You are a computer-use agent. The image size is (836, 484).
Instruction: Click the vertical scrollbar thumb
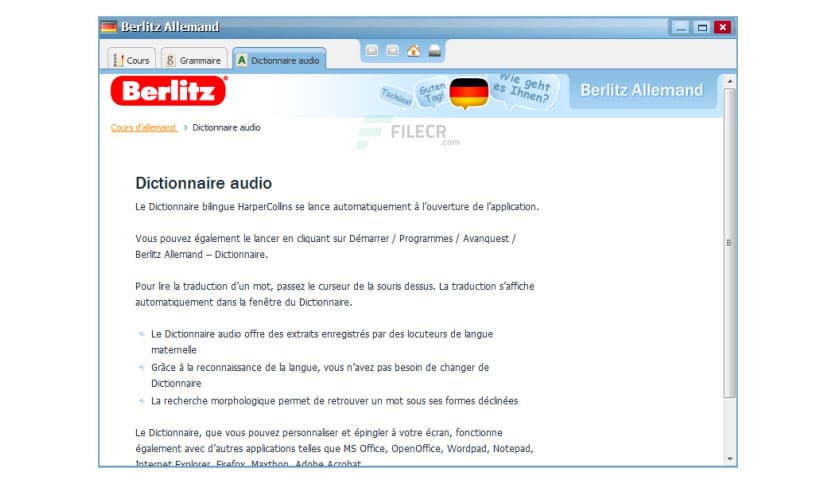click(730, 243)
